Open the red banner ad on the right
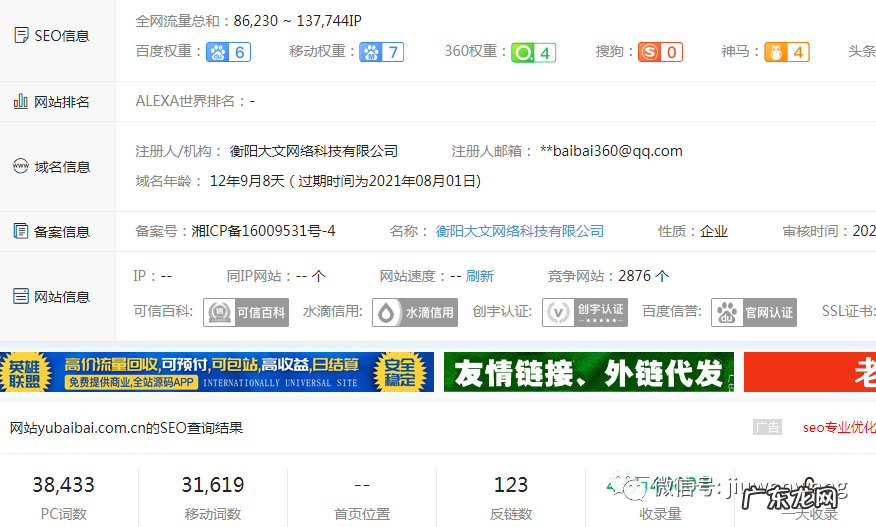Viewport: 876px width, 527px height. click(x=810, y=372)
